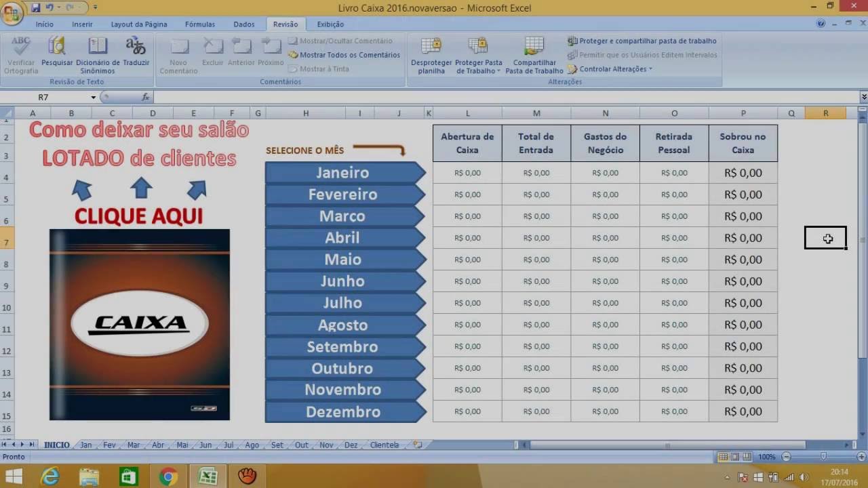The width and height of the screenshot is (868, 488).
Task: Undo the last action
Action: [x=50, y=8]
